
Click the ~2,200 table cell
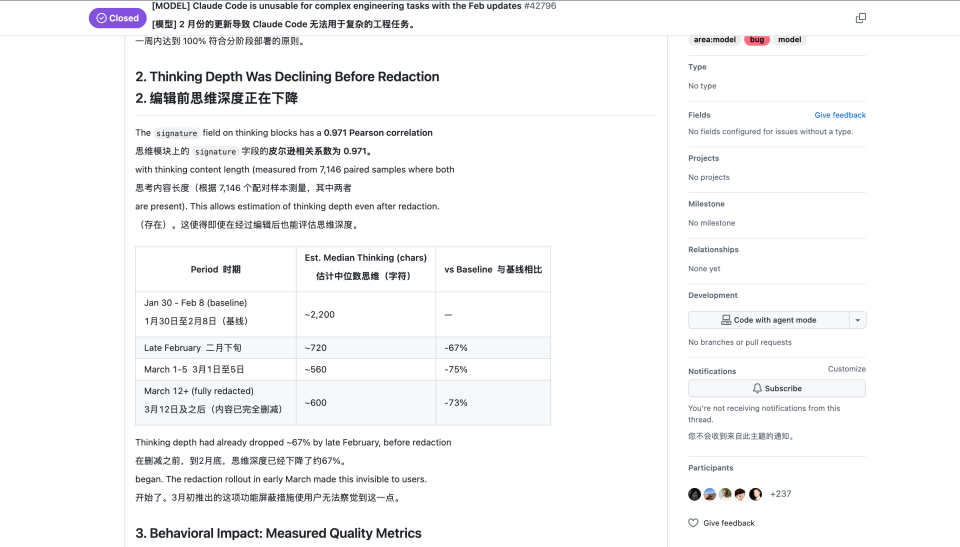click(366, 314)
